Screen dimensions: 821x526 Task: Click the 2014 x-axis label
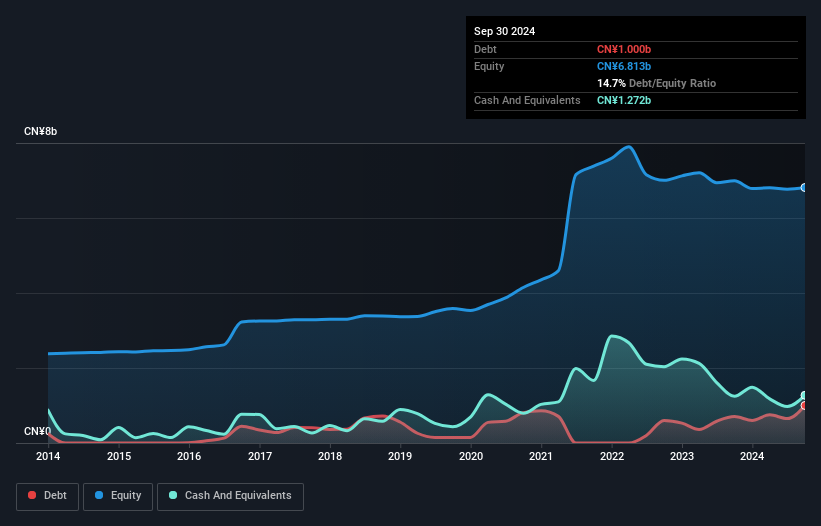48,456
